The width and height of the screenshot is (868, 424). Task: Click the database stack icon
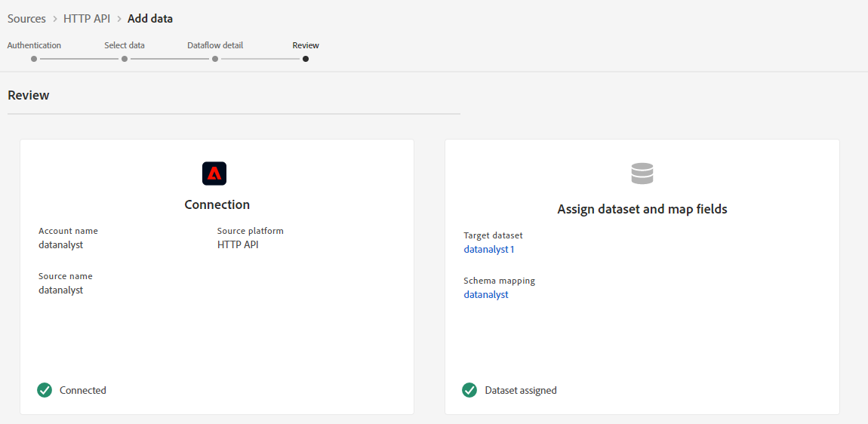click(x=642, y=174)
